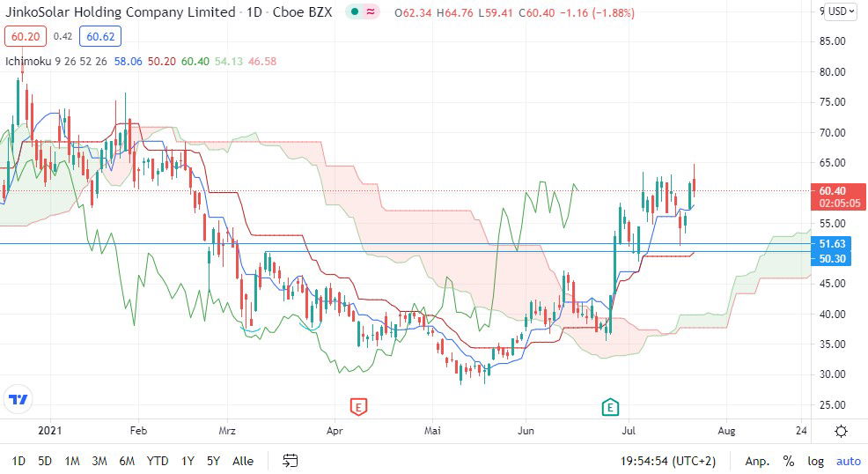Open chart settings gear icon

point(841,432)
